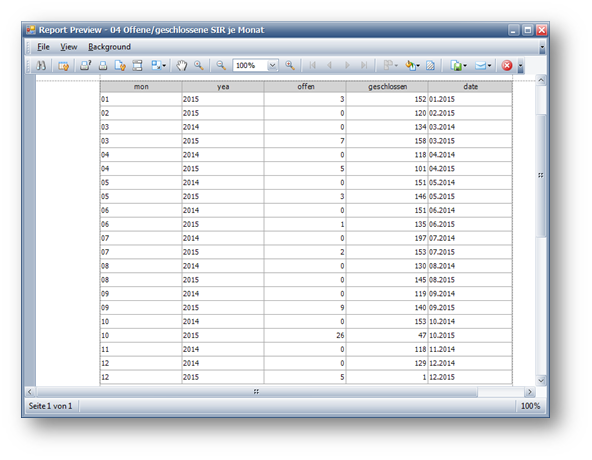Click the Print dialog icon with question mark
Viewport: 592px width, 460px height.
pyautogui.click(x=85, y=66)
